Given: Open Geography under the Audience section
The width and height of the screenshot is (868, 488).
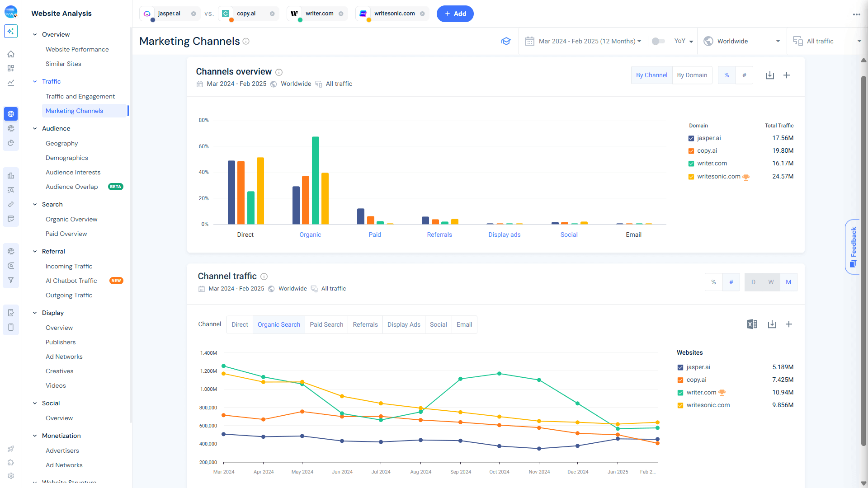Looking at the screenshot, I should tap(61, 143).
